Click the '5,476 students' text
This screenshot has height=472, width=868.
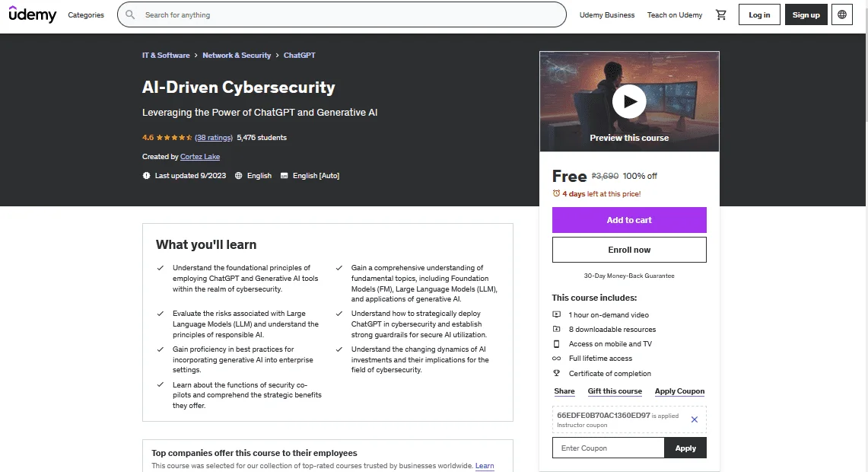coord(262,137)
